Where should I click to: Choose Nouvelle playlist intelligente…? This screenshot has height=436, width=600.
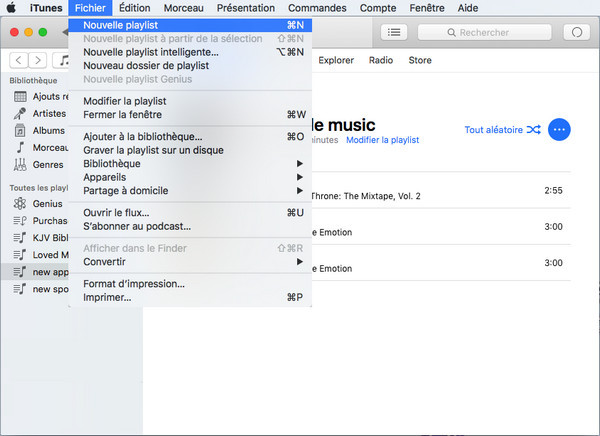click(190, 52)
